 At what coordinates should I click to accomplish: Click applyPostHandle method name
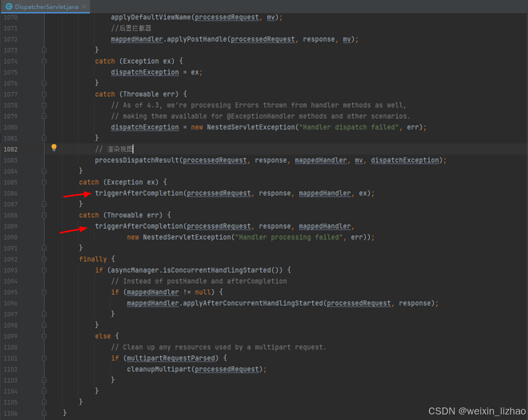[x=197, y=39]
